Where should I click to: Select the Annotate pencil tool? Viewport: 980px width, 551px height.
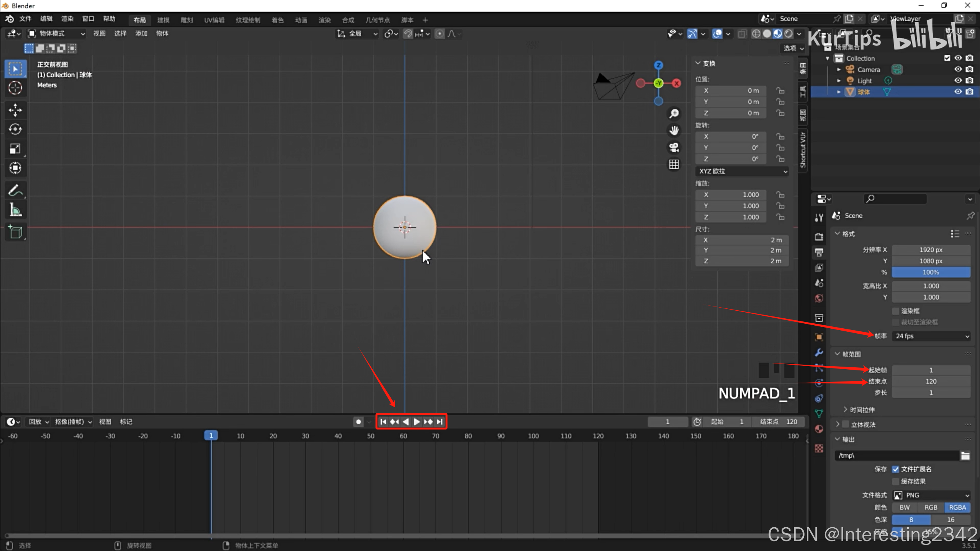pyautogui.click(x=15, y=190)
